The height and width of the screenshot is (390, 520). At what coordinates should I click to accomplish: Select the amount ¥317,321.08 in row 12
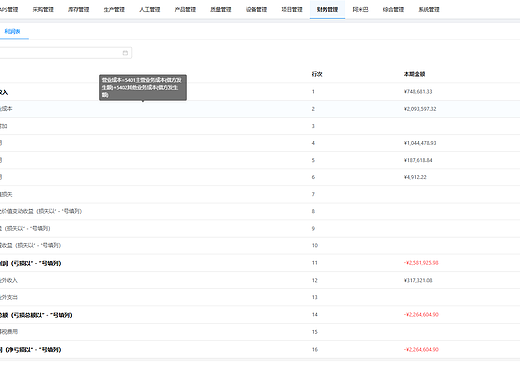pyautogui.click(x=418, y=280)
